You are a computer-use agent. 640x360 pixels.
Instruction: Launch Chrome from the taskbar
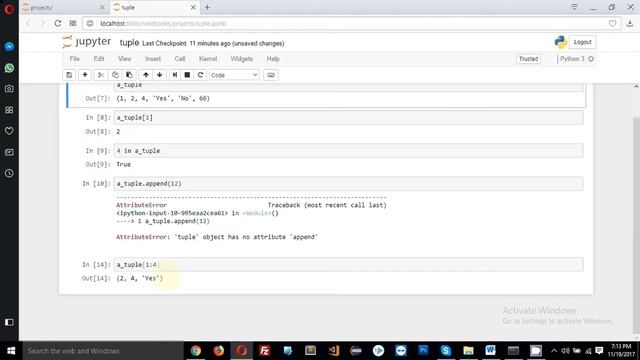point(196,351)
